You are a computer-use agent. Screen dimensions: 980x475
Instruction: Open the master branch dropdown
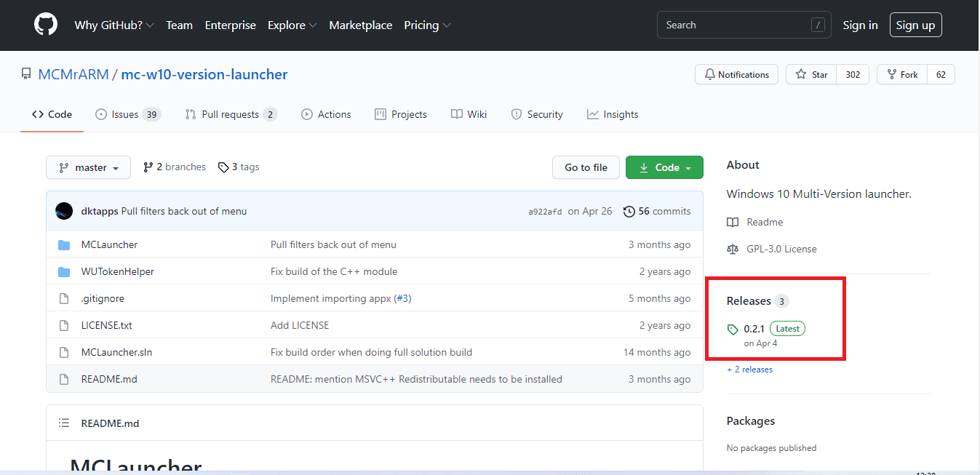89,167
